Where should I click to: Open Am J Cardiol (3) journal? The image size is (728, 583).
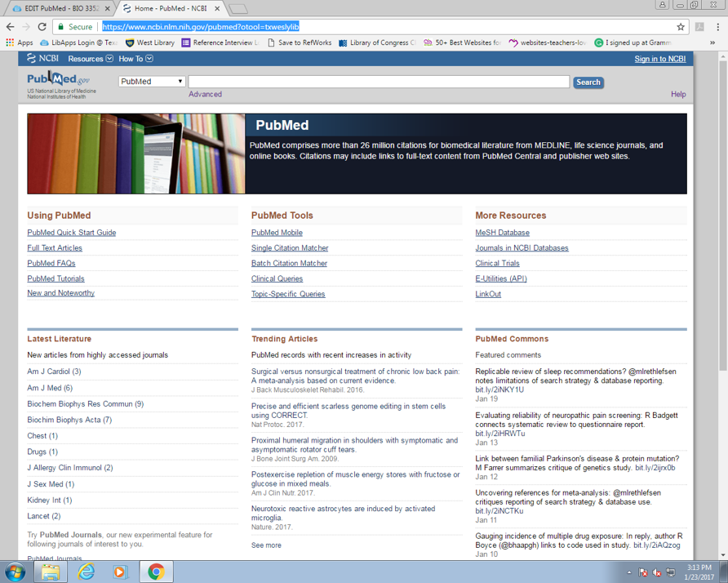click(54, 372)
